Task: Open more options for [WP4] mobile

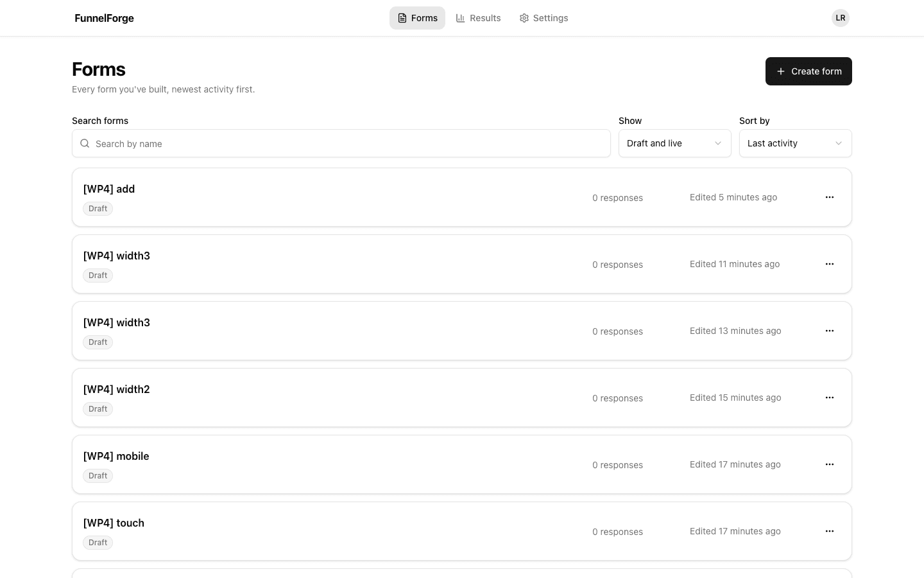Action: click(830, 464)
